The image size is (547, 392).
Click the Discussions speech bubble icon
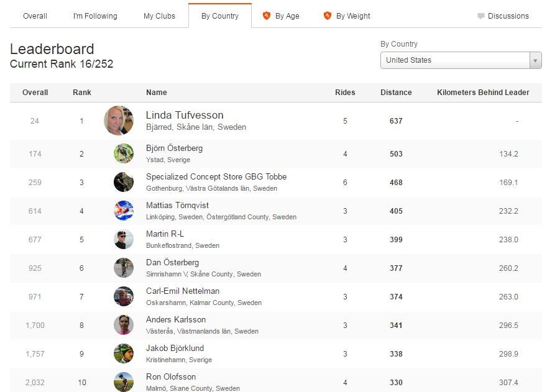(480, 16)
